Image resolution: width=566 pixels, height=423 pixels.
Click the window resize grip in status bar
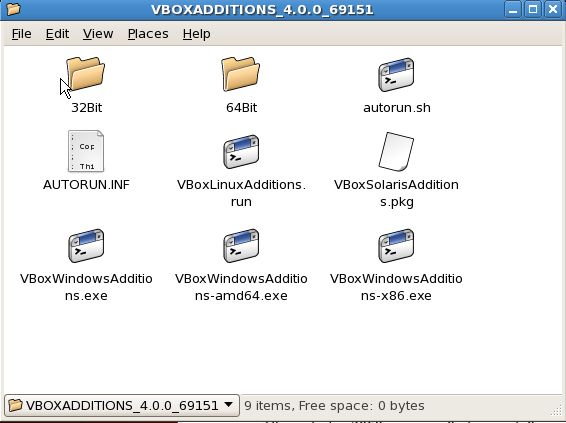click(x=557, y=410)
